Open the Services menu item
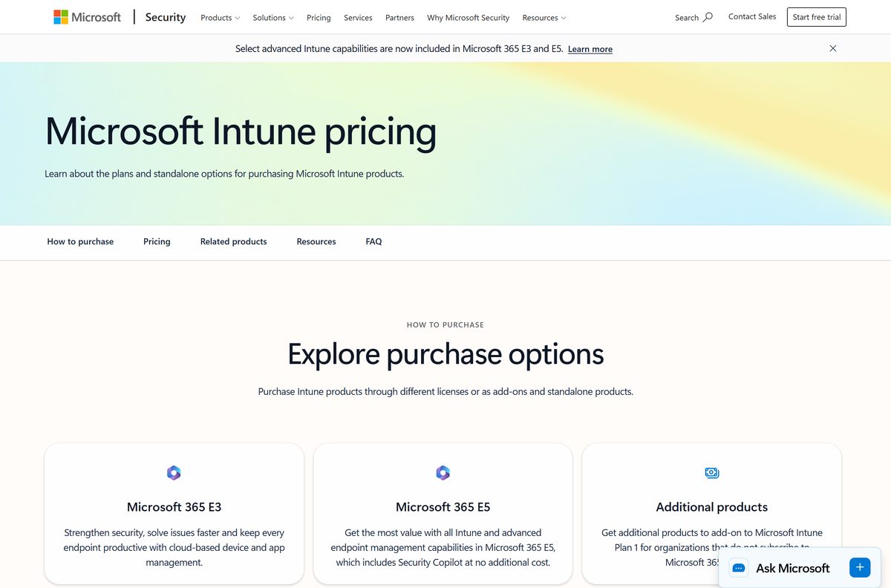The image size is (891, 588). (x=358, y=17)
